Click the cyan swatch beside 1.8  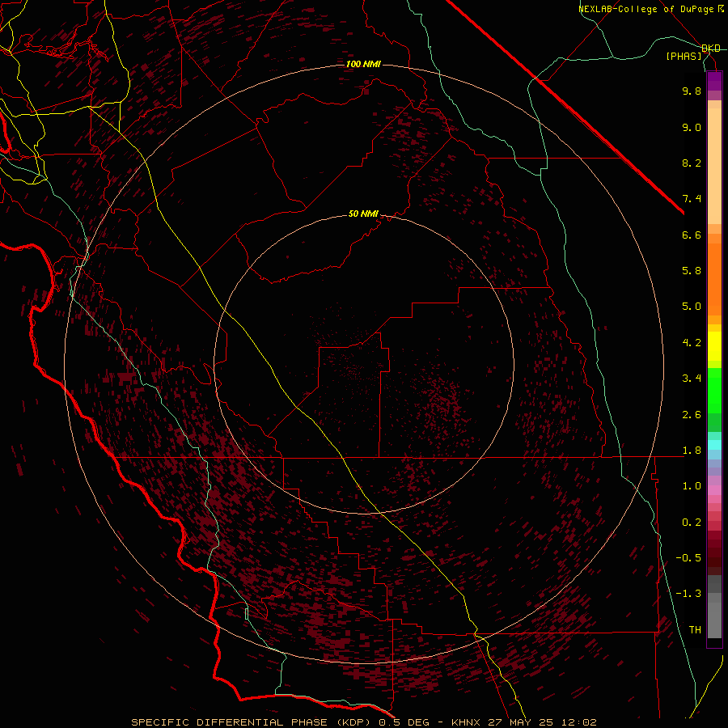click(x=714, y=445)
